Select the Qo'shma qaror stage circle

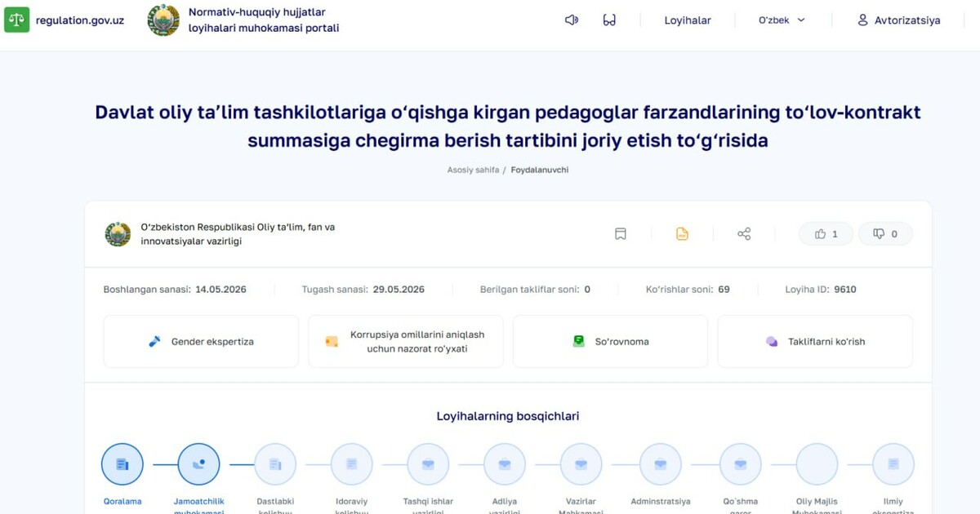pyautogui.click(x=741, y=464)
